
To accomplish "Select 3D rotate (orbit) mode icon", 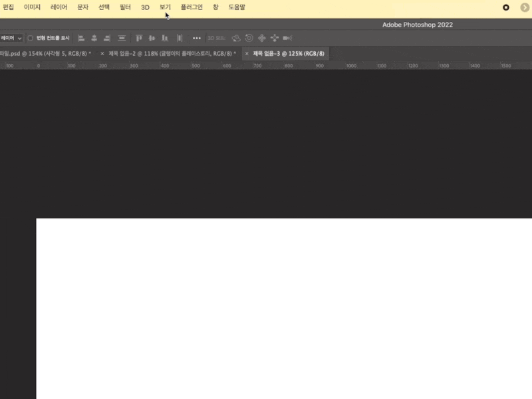I will [x=236, y=38].
